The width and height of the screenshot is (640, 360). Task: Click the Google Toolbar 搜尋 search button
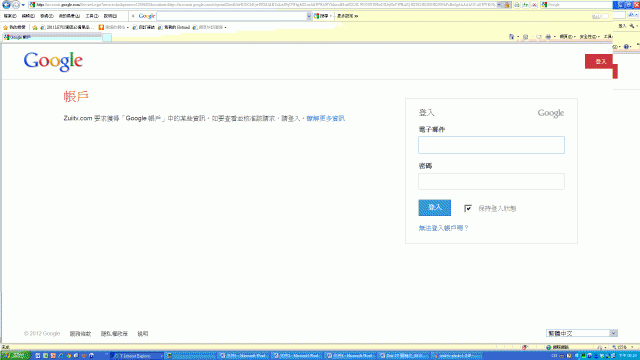[x=322, y=16]
